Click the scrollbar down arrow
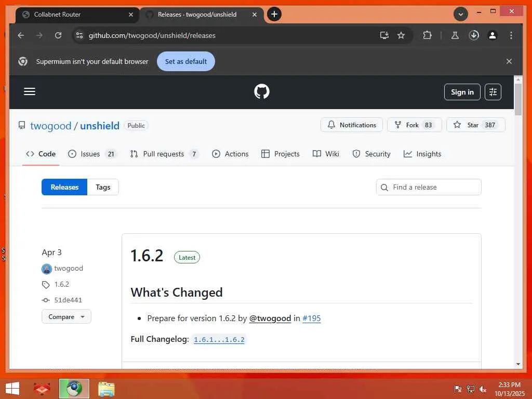Viewport: 532px width, 399px height. 518,364
